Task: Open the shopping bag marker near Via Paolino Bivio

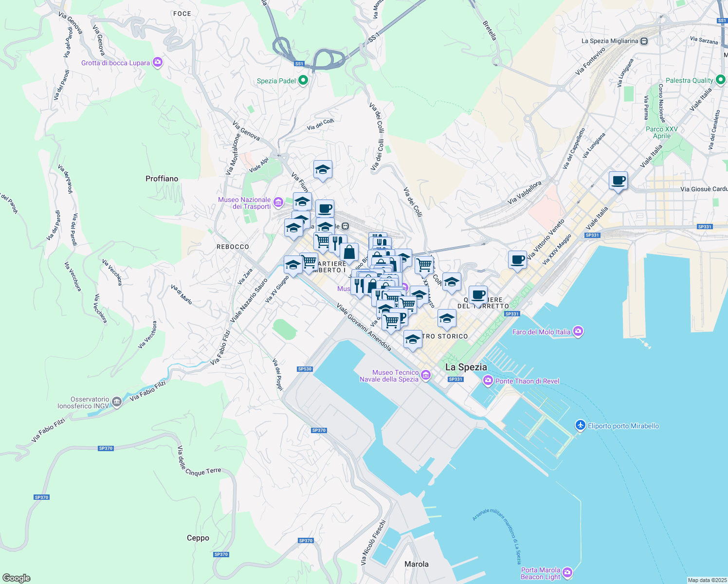Action: [349, 252]
